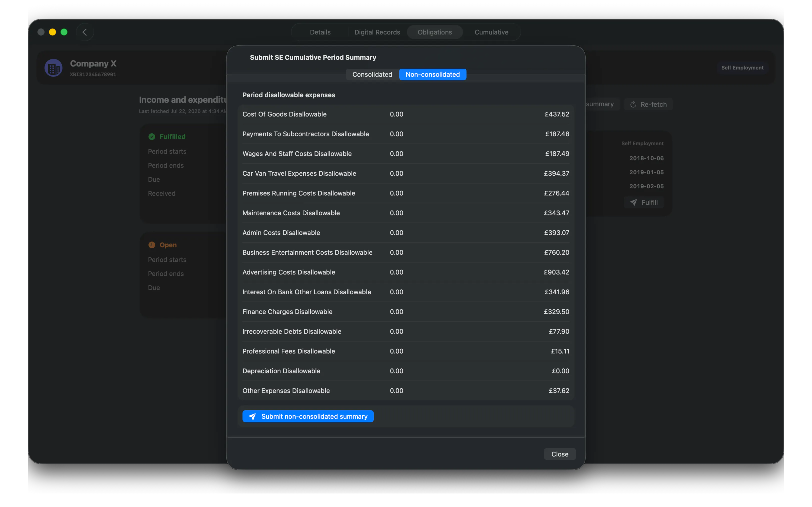Image resolution: width=812 pixels, height=507 pixels.
Task: Click the £437.52 amount
Action: pyautogui.click(x=556, y=114)
